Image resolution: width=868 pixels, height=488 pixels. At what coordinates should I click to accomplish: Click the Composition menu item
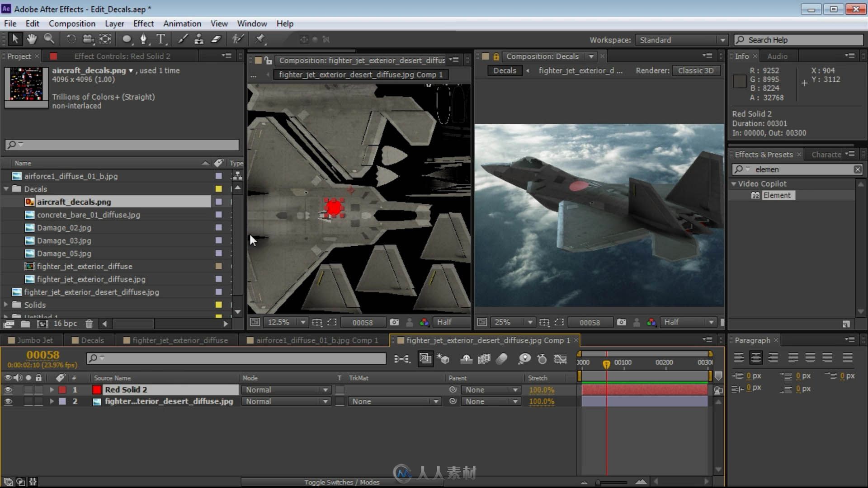tap(72, 23)
